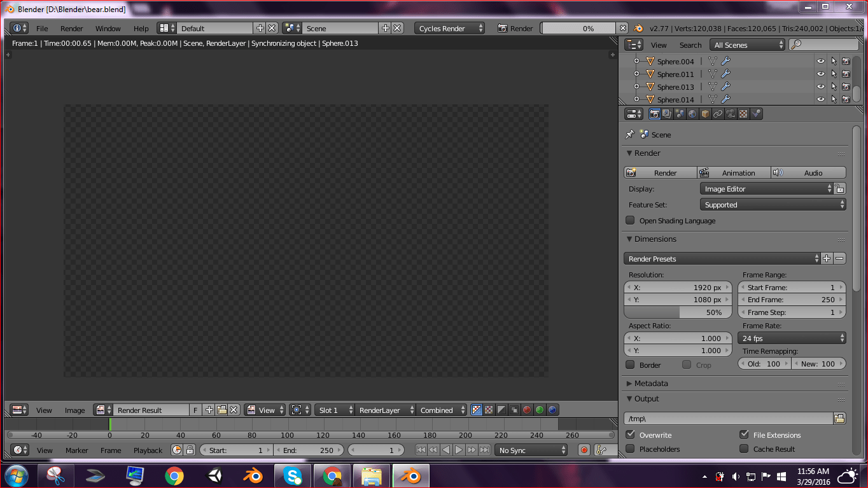
Task: Open the Render properties tab icon
Action: (654, 113)
